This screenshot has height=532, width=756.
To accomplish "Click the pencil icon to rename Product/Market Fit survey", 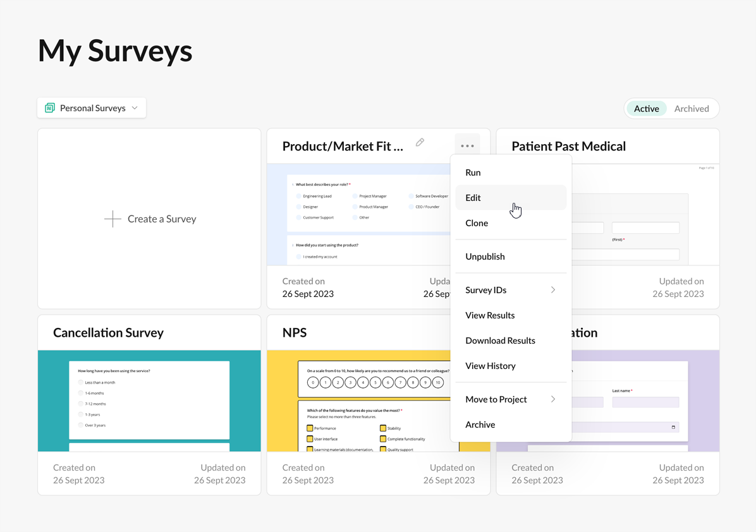I will click(420, 143).
